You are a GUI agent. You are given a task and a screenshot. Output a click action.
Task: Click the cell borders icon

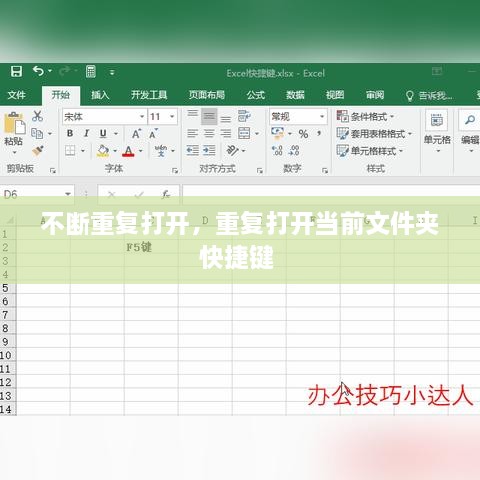pyautogui.click(x=70, y=151)
